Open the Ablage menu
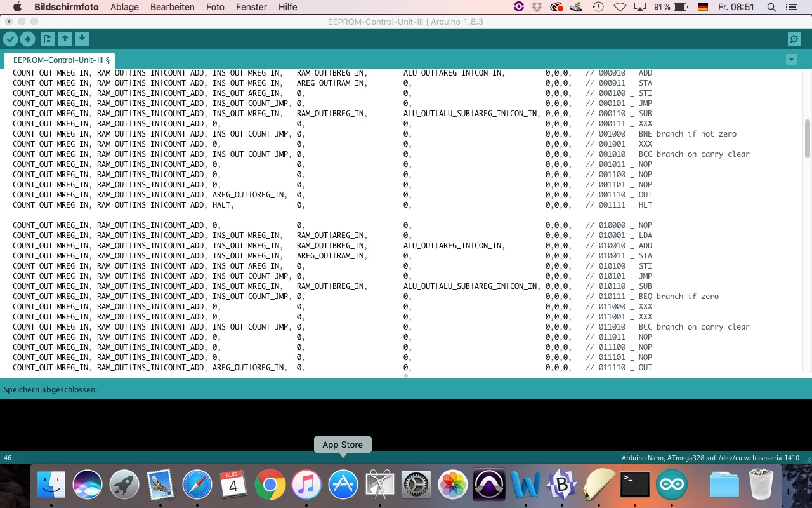 (x=124, y=7)
